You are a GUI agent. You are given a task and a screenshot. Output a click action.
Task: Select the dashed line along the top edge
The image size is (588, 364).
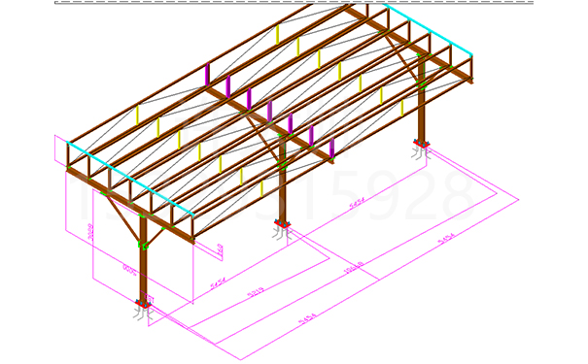pos(294,2)
